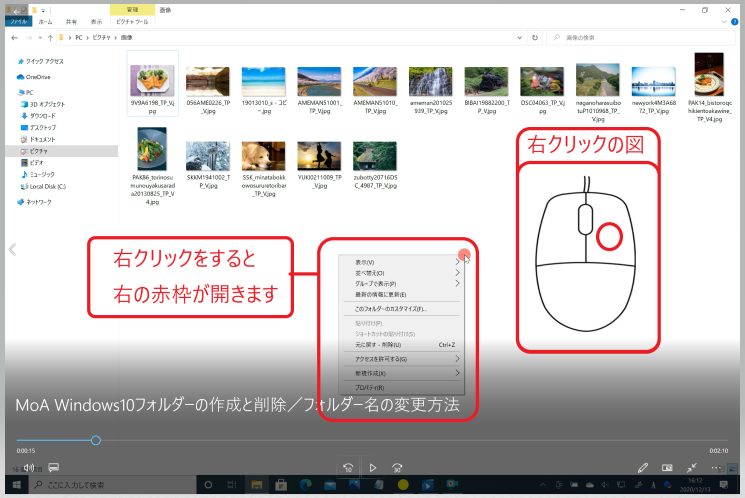Select ダウンロード in the navigation pane
The image size is (745, 498).
[43, 115]
